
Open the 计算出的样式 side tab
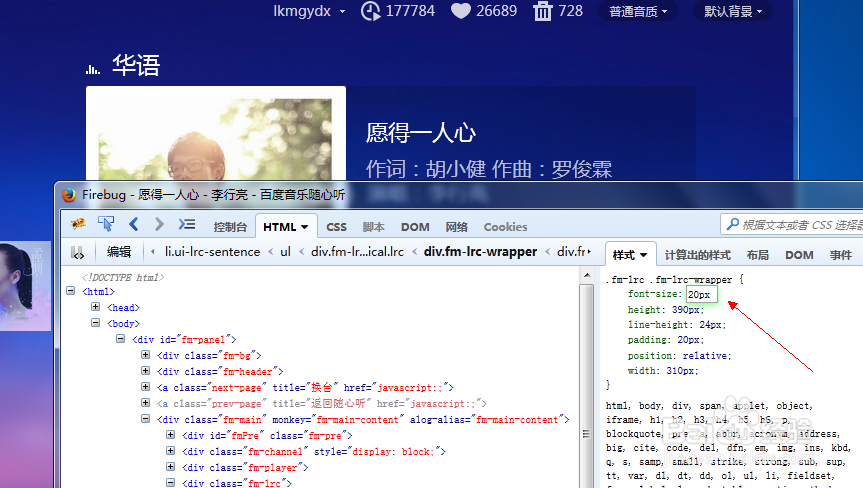click(x=697, y=255)
